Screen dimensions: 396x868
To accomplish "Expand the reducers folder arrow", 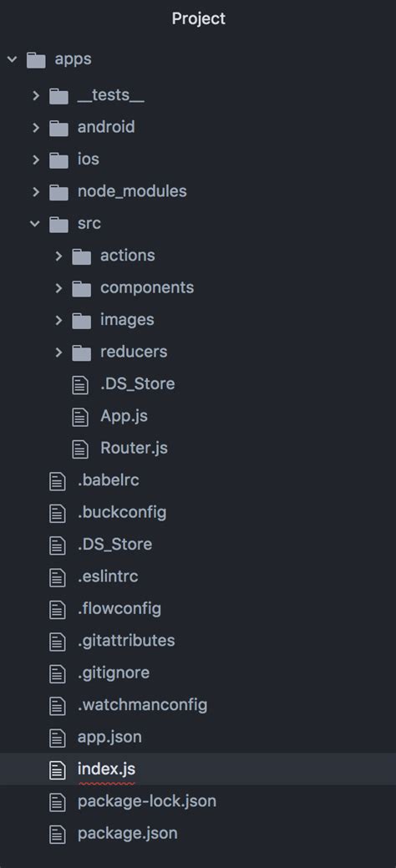I will pos(58,352).
